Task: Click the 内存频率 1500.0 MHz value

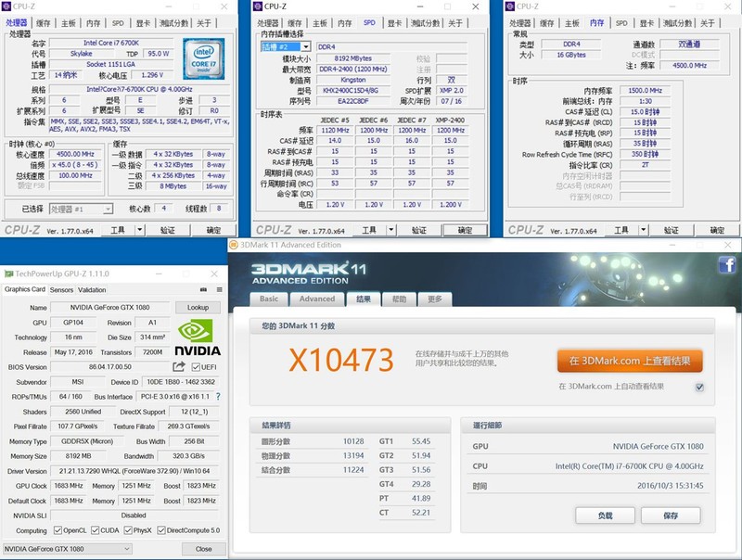Action: click(x=645, y=90)
